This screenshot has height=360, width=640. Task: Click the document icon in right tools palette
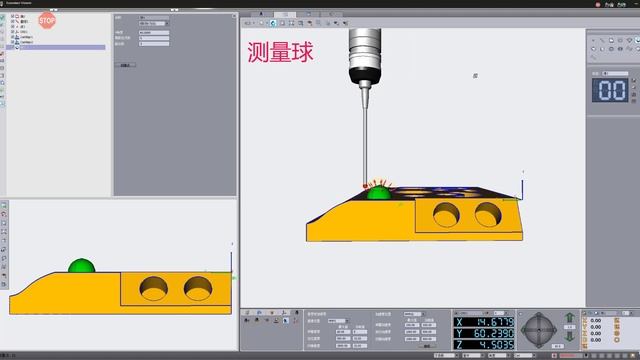[611, 40]
